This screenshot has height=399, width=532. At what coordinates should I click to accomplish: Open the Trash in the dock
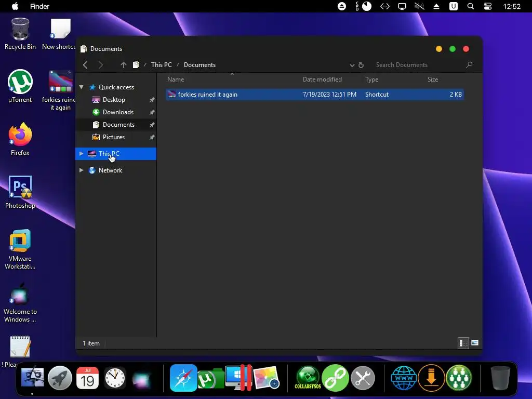tap(500, 378)
